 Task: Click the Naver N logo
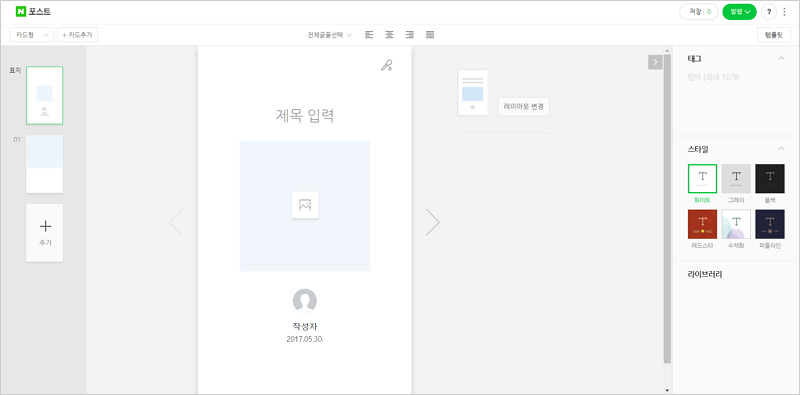coord(21,11)
